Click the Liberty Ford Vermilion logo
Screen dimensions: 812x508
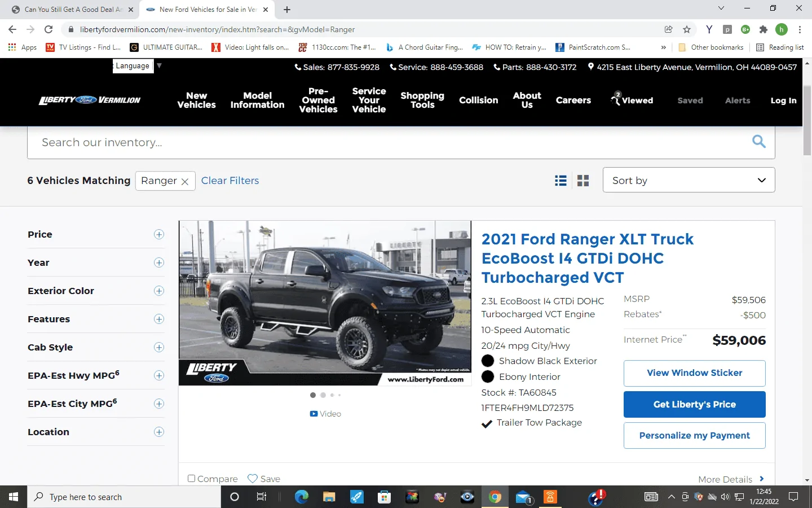(x=90, y=100)
